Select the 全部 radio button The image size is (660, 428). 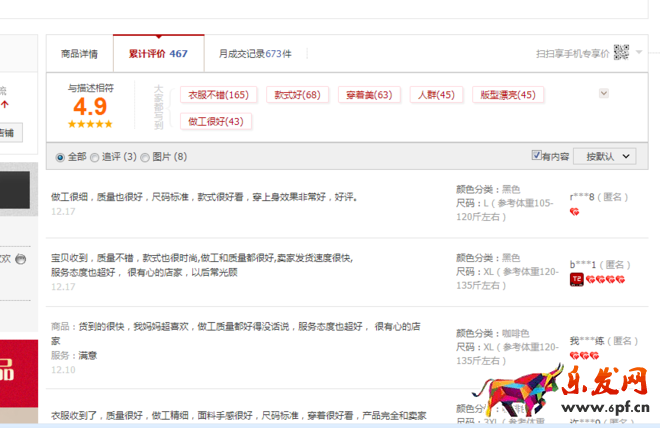[x=61, y=157]
